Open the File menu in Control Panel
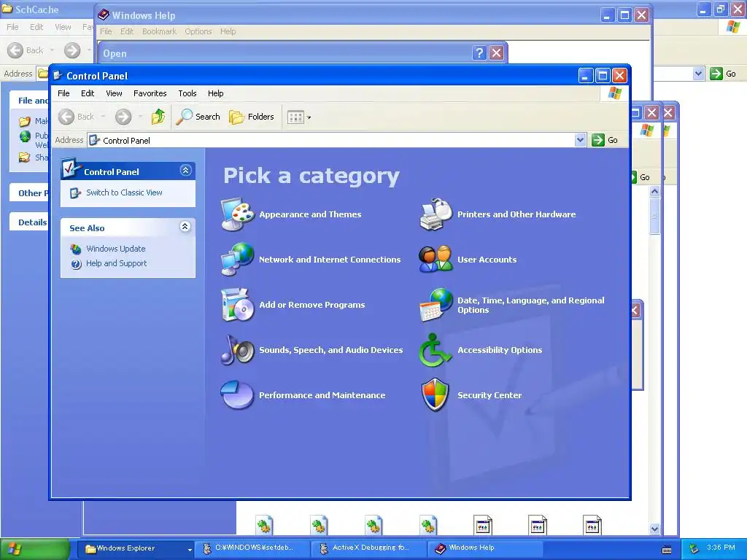This screenshot has width=747, height=560. point(63,93)
